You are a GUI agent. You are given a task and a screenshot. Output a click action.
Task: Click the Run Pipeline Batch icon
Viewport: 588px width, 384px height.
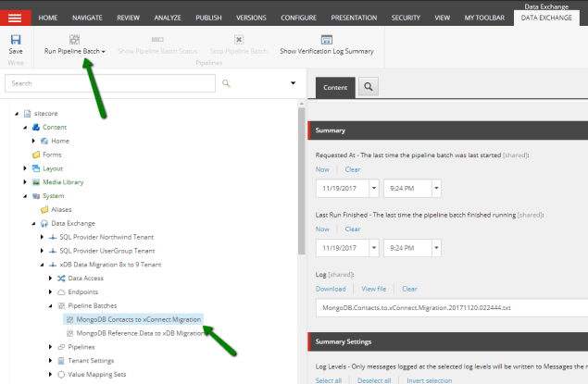74,40
